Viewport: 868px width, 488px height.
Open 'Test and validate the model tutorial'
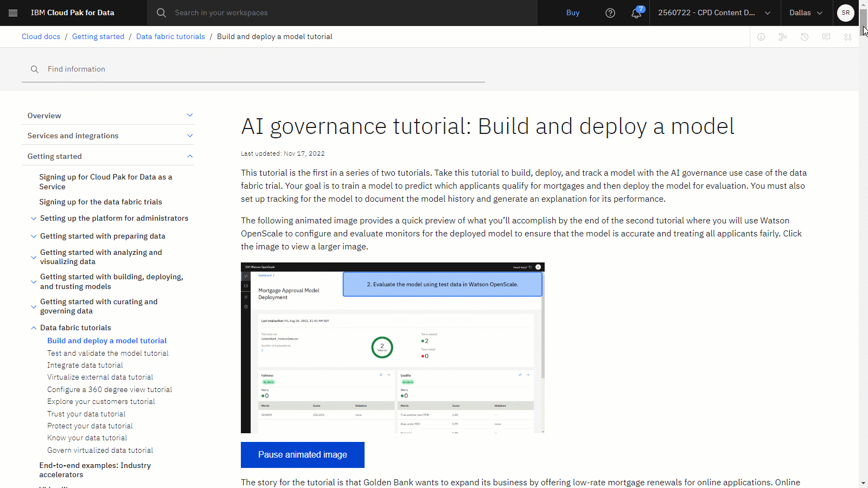[108, 353]
